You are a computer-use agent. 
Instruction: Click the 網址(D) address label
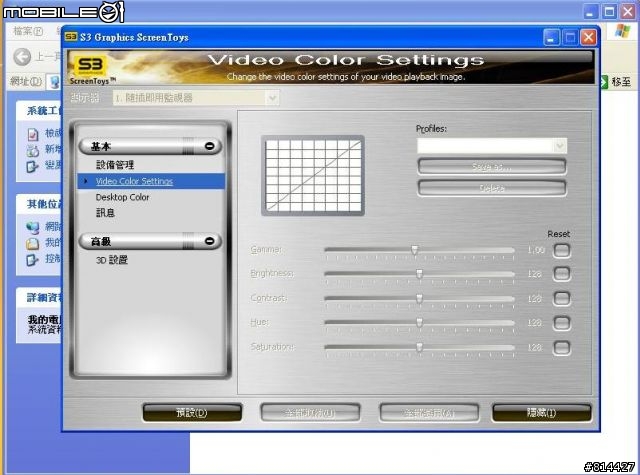26,81
